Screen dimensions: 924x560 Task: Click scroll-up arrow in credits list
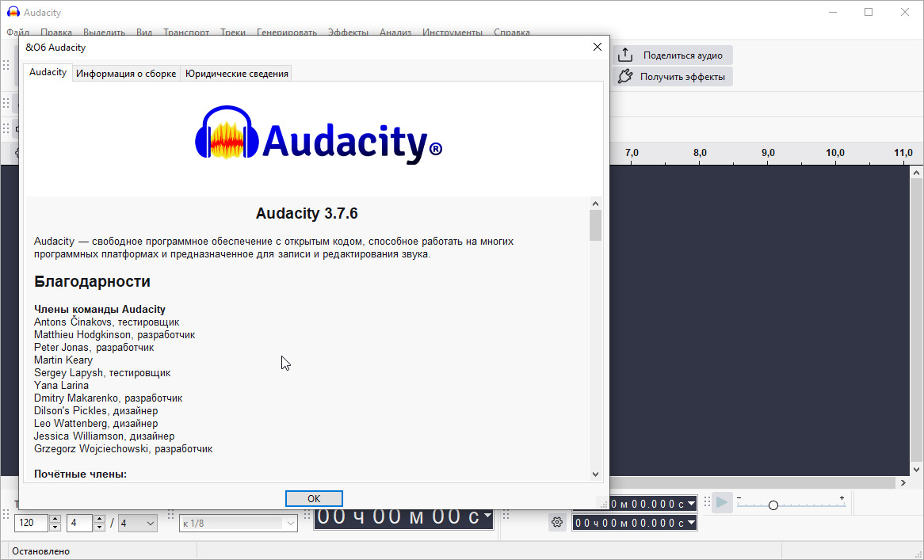click(x=596, y=204)
